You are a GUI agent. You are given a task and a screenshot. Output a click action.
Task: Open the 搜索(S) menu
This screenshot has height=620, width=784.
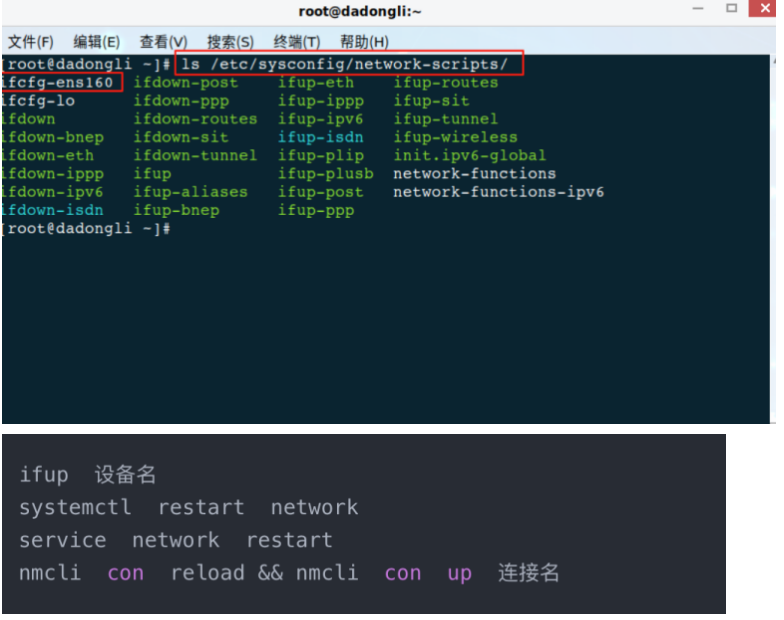230,42
